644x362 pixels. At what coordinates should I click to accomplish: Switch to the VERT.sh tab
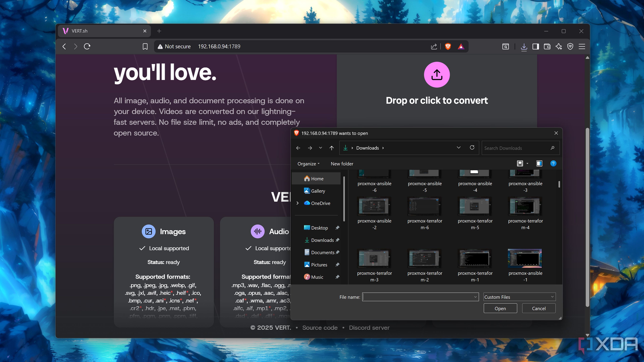click(104, 31)
